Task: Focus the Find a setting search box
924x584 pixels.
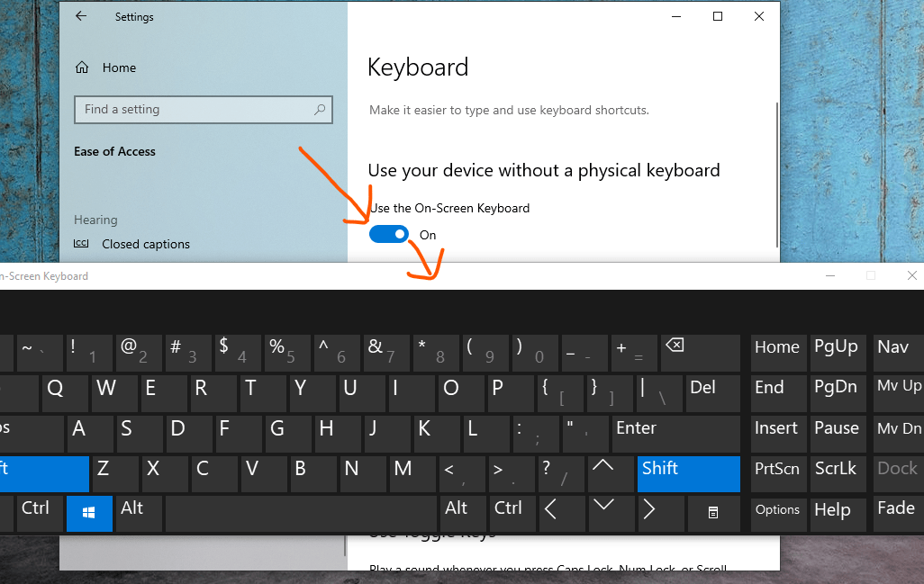Action: point(204,110)
